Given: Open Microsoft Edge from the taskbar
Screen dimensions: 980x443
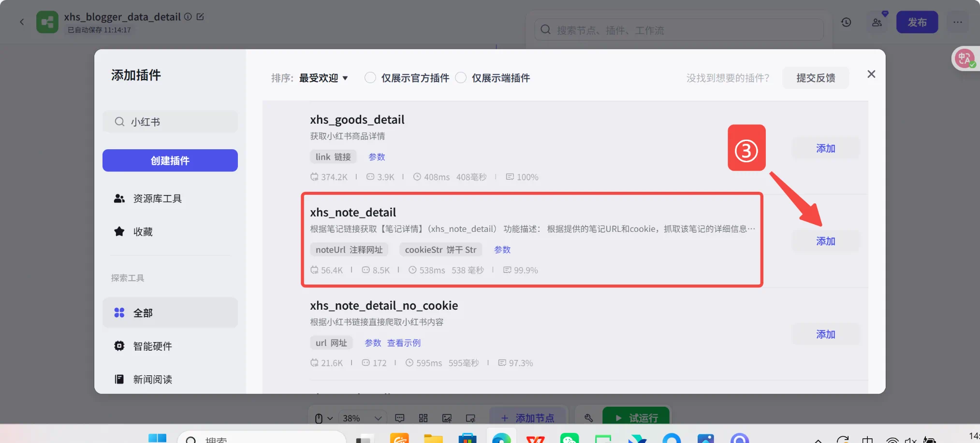Looking at the screenshot, I should click(x=501, y=439).
